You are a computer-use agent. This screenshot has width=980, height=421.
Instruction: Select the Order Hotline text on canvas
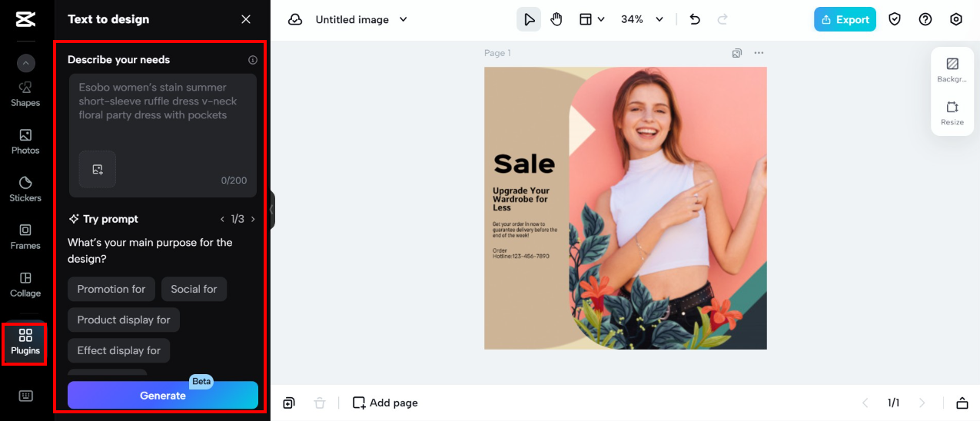[521, 253]
